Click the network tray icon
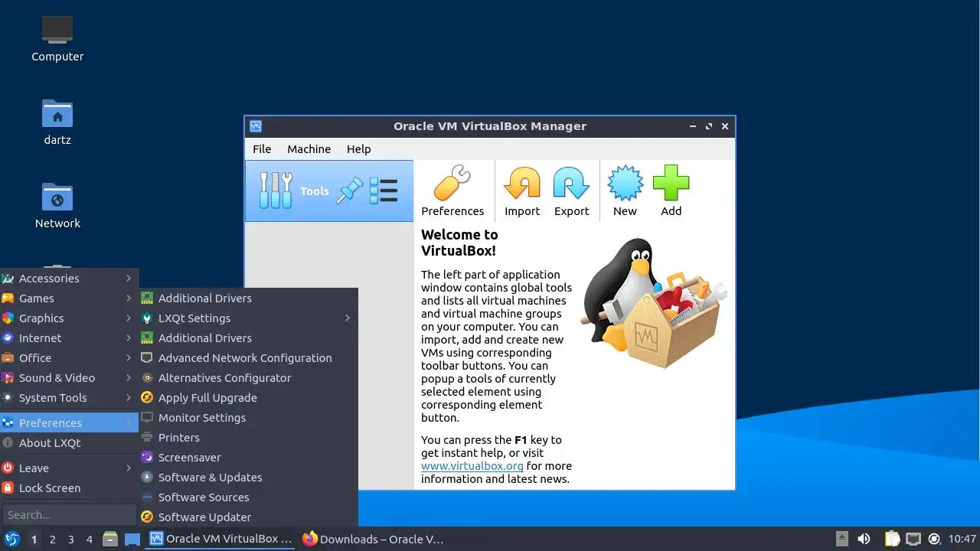 tap(913, 539)
